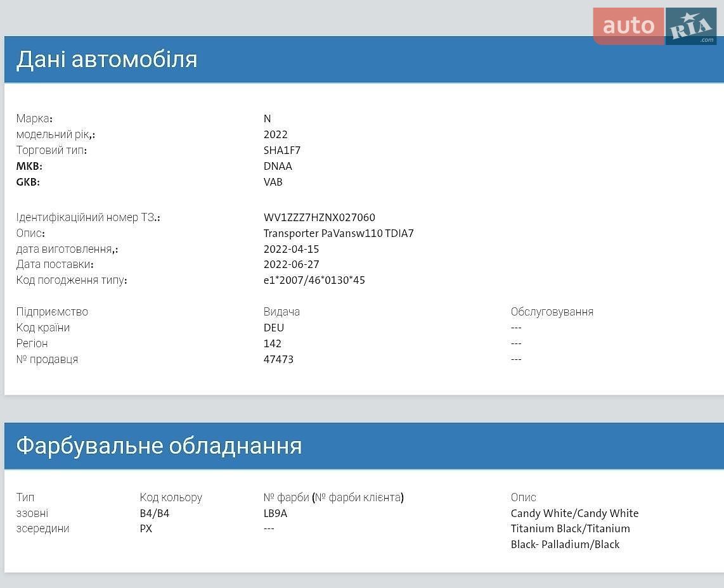
Task: Select the seller number '47473'
Action: [278, 359]
